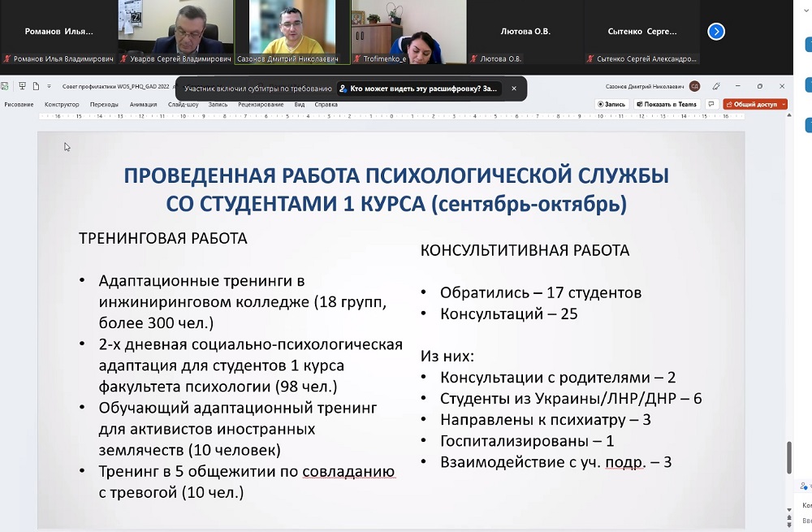Click the new document icon in title bar
The height and width of the screenshot is (532, 812).
pos(36,86)
